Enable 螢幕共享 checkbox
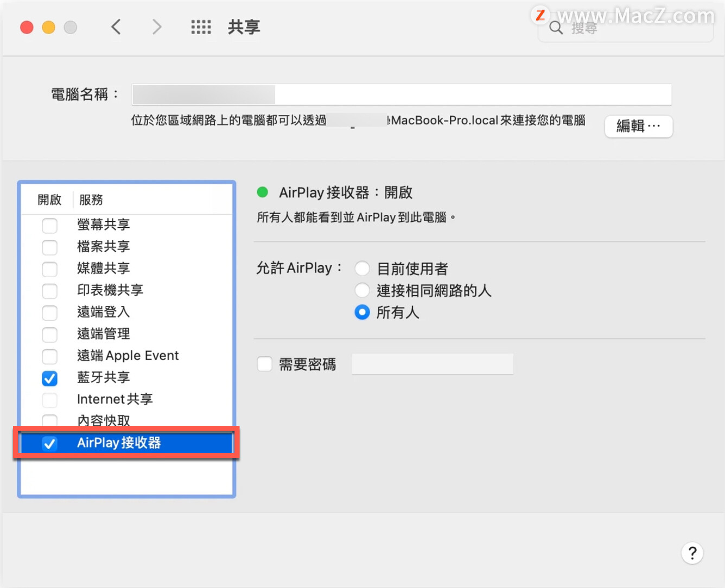Viewport: 725px width, 588px height. [x=49, y=225]
